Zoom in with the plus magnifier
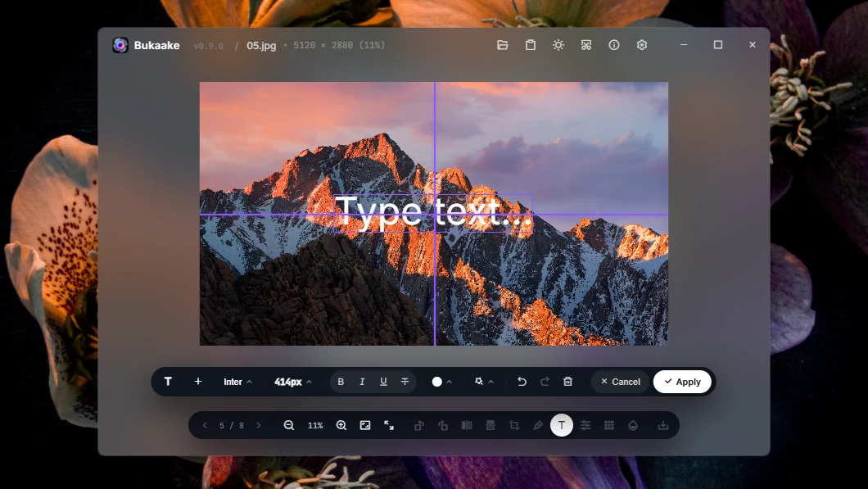 (x=341, y=425)
